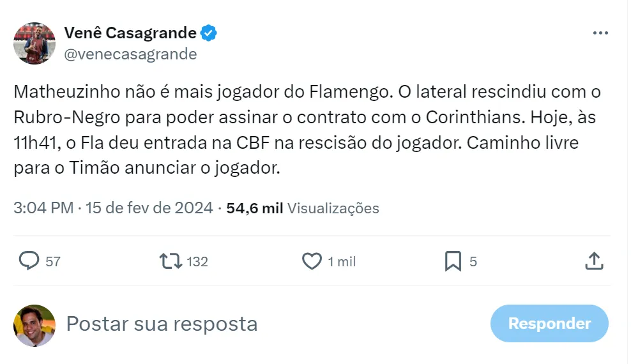Click the bookmark count of 5
Image resolution: width=638 pixels, height=364 pixels.
click(473, 262)
